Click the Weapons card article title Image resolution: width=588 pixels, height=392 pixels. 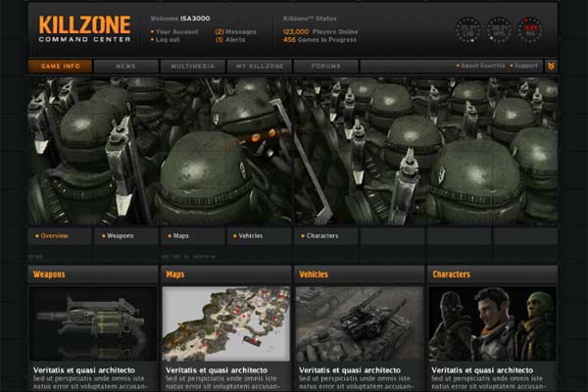84,370
